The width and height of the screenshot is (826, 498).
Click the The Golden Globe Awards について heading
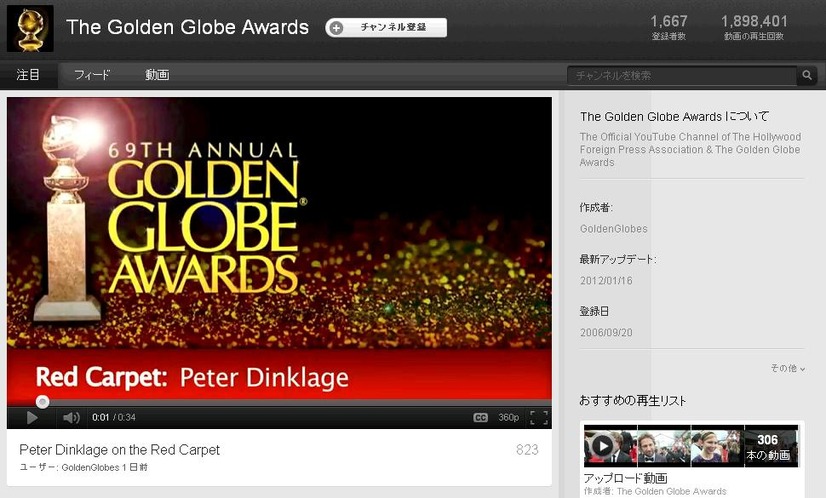pyautogui.click(x=674, y=116)
